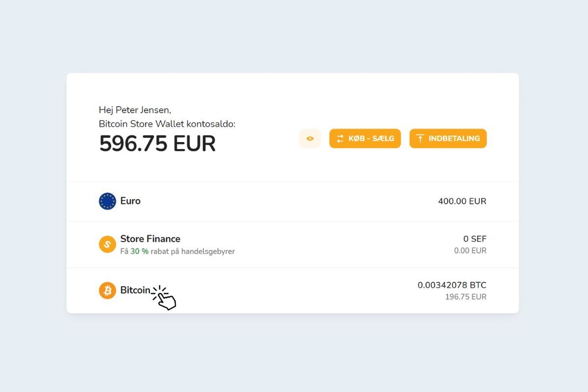This screenshot has width=588, height=392.
Task: Click the 596.75 EUR total balance
Action: click(157, 144)
